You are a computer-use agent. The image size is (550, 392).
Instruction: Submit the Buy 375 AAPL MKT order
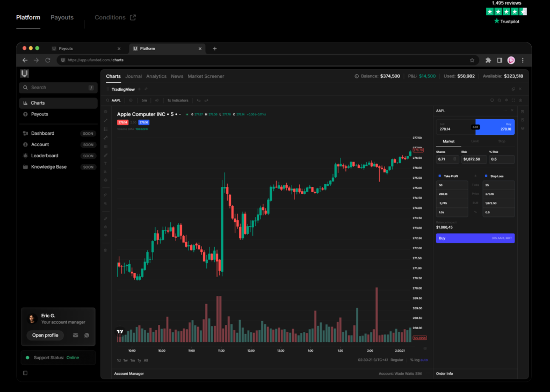pos(475,238)
